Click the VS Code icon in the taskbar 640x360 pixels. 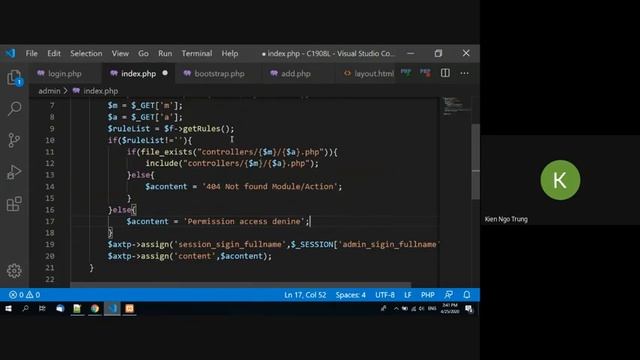[x=112, y=309]
